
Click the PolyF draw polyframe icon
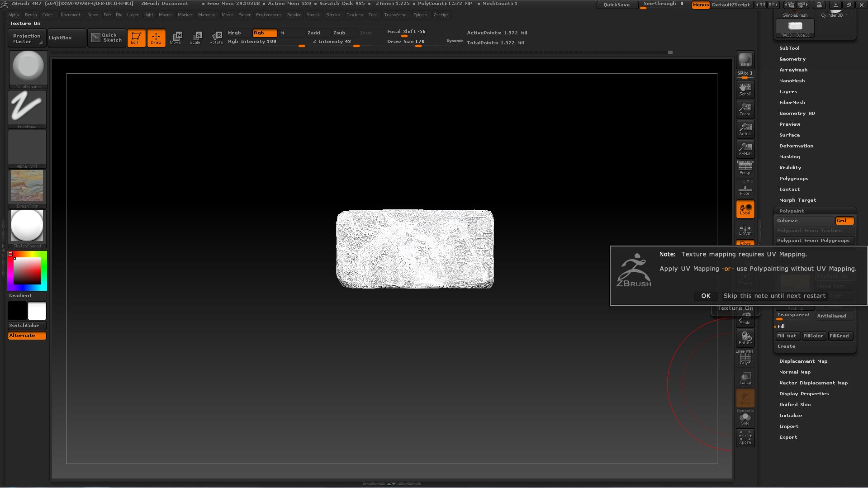(745, 358)
